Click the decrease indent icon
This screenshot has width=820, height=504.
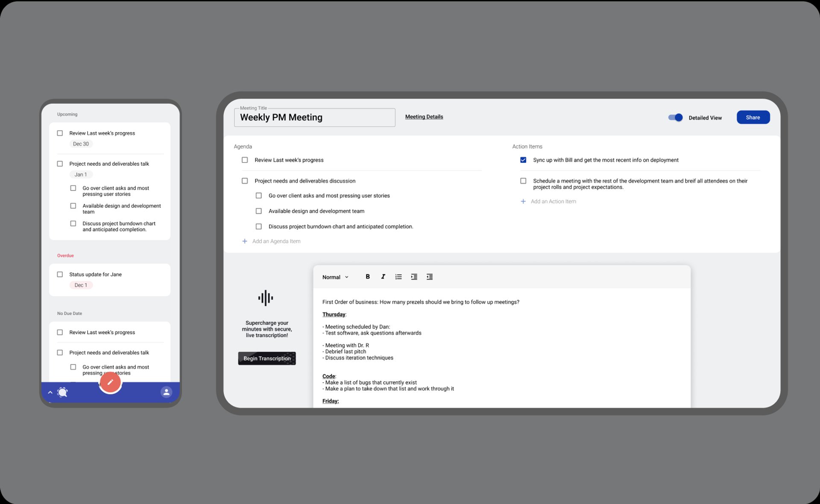(430, 277)
